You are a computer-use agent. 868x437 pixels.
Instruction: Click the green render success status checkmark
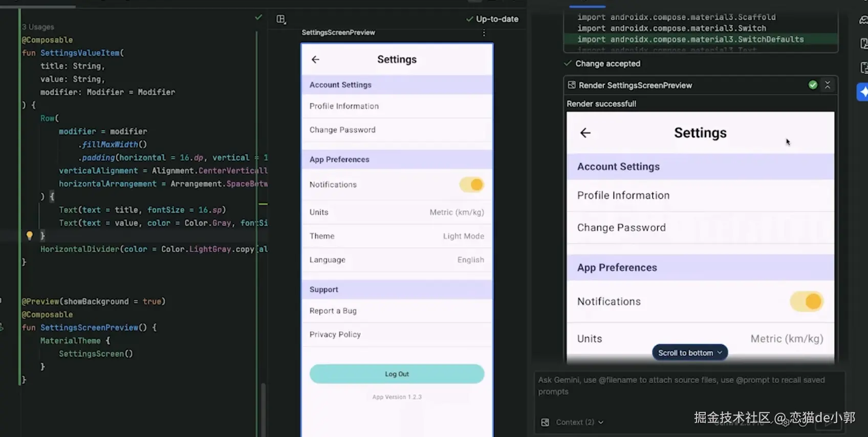click(x=813, y=85)
